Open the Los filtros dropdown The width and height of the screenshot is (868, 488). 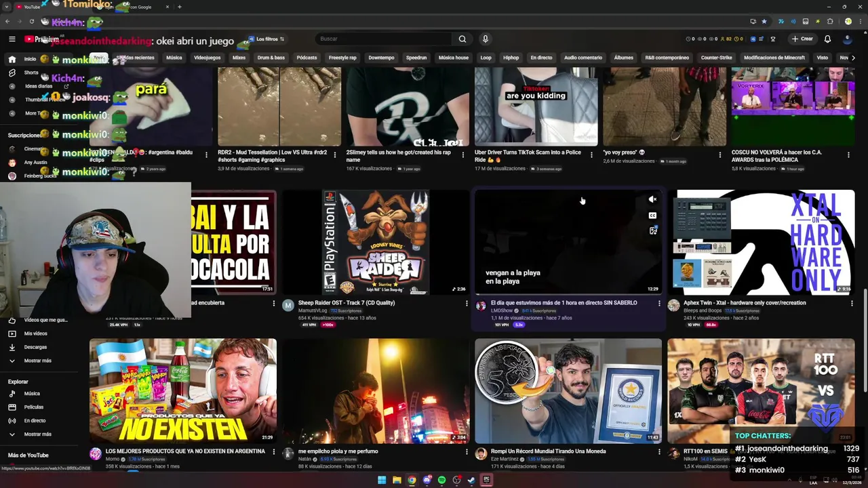(267, 39)
